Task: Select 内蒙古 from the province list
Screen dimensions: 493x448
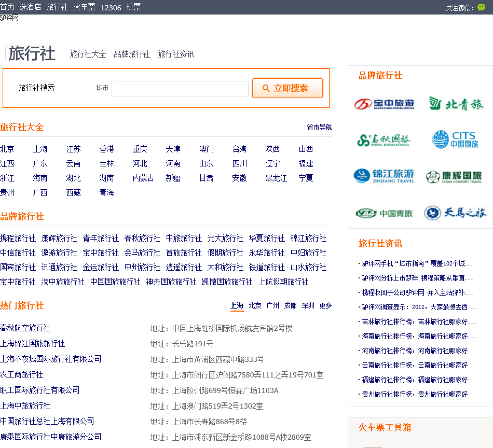Action: coord(143,178)
